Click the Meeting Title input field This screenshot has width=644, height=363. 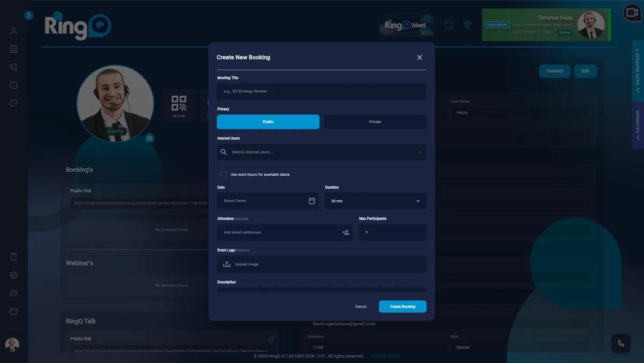pyautogui.click(x=321, y=91)
